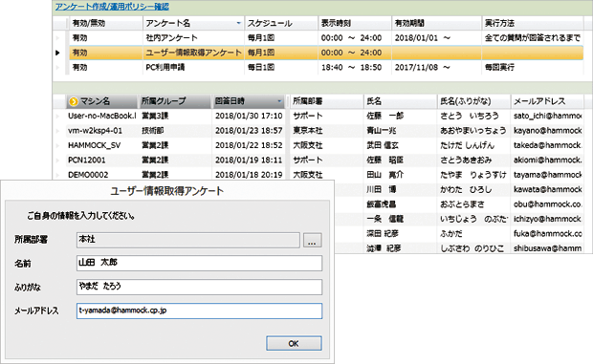Select the ユーザー情報取得アンケート row
The height and width of the screenshot is (364, 593).
(x=326, y=53)
